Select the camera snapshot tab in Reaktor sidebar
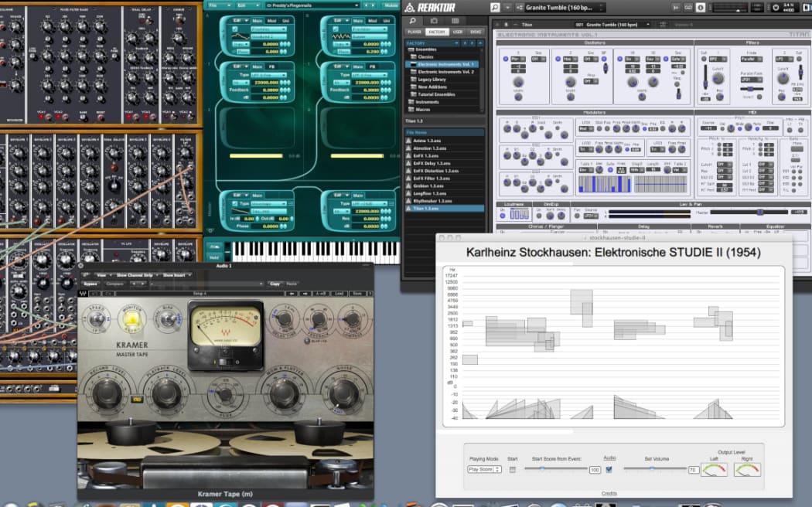The height and width of the screenshot is (507, 812). click(434, 21)
